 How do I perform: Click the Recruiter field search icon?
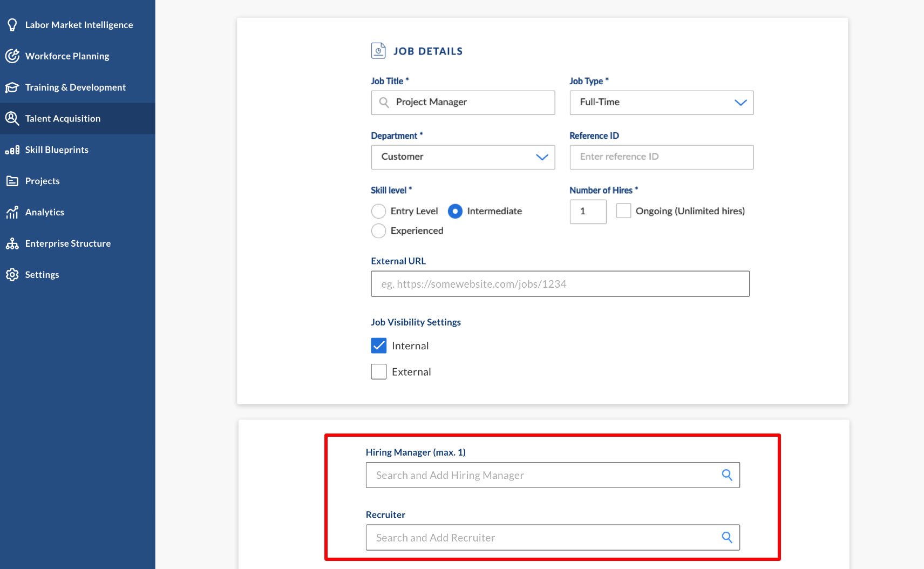726,538
